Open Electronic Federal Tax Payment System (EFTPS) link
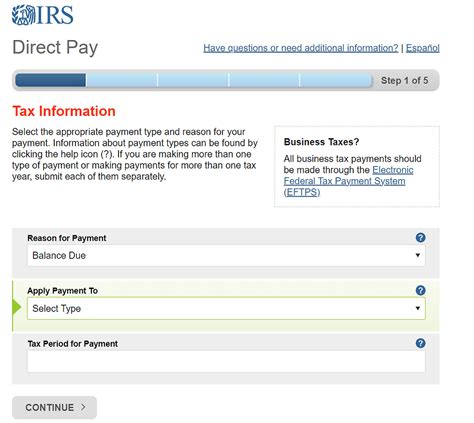 [348, 181]
